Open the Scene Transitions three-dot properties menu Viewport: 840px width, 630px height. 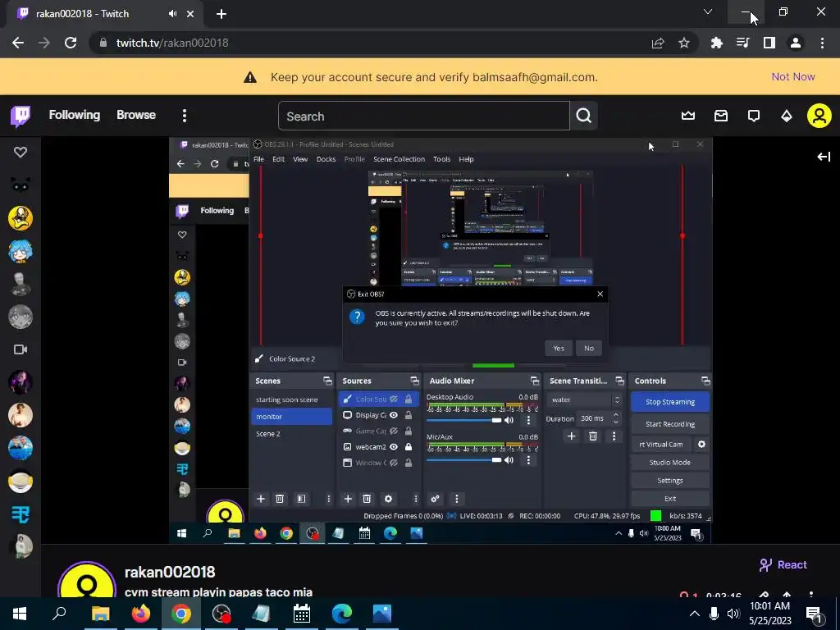tap(614, 436)
